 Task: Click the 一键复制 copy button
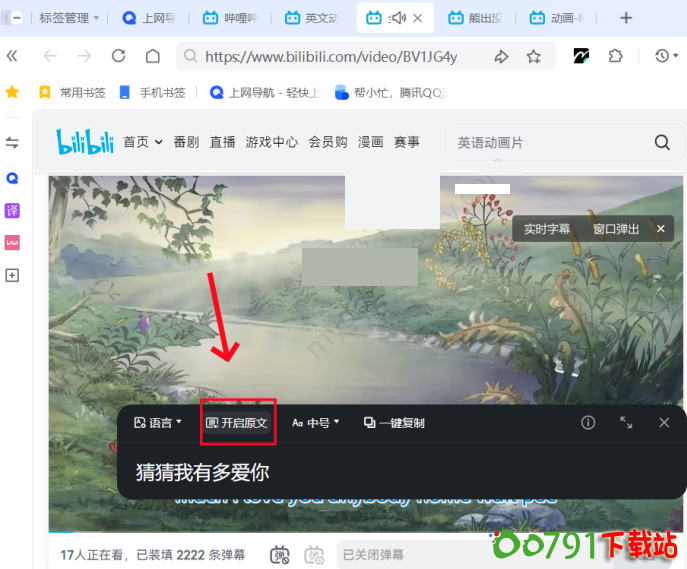394,423
